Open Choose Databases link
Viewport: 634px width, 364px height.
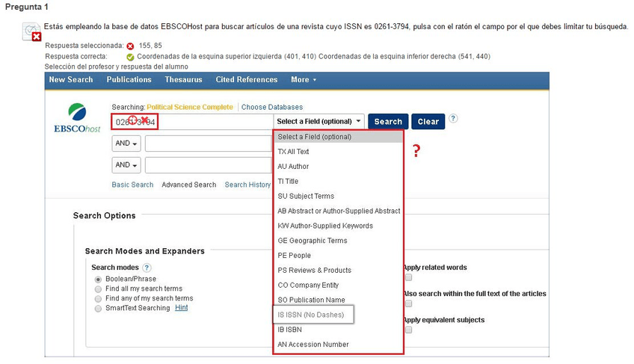click(272, 107)
